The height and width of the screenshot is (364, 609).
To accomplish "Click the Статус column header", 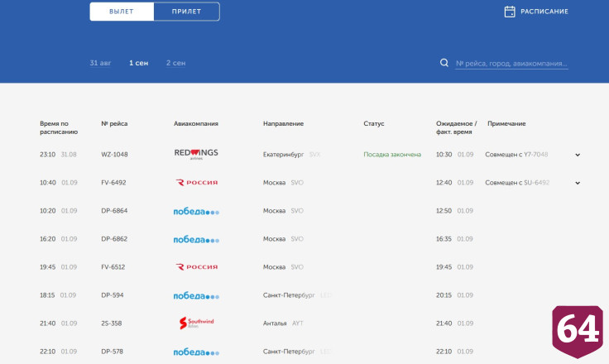I will (x=374, y=123).
